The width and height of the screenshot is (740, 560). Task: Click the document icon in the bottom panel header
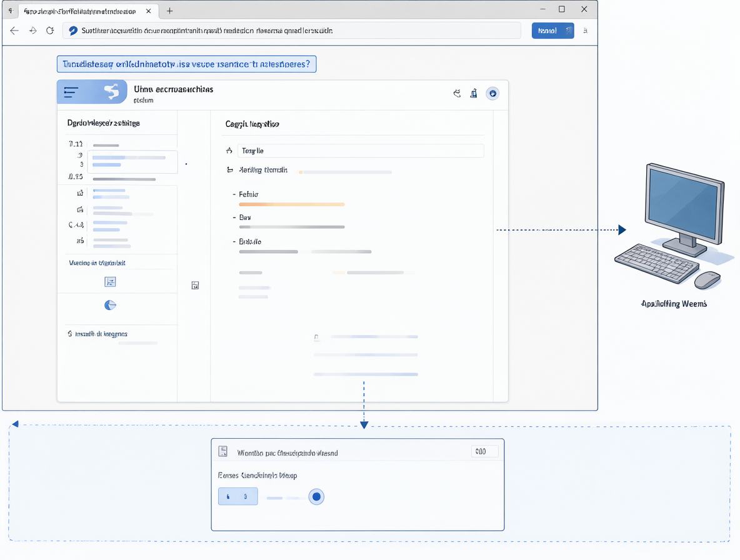[x=223, y=451]
